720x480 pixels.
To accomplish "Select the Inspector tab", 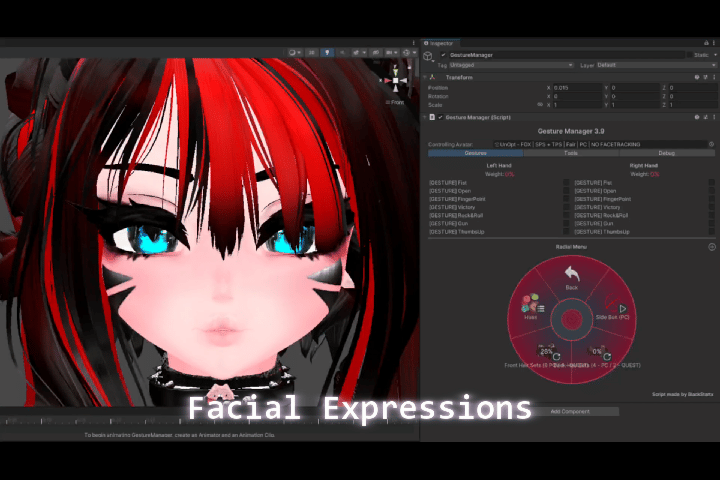I will 439,43.
